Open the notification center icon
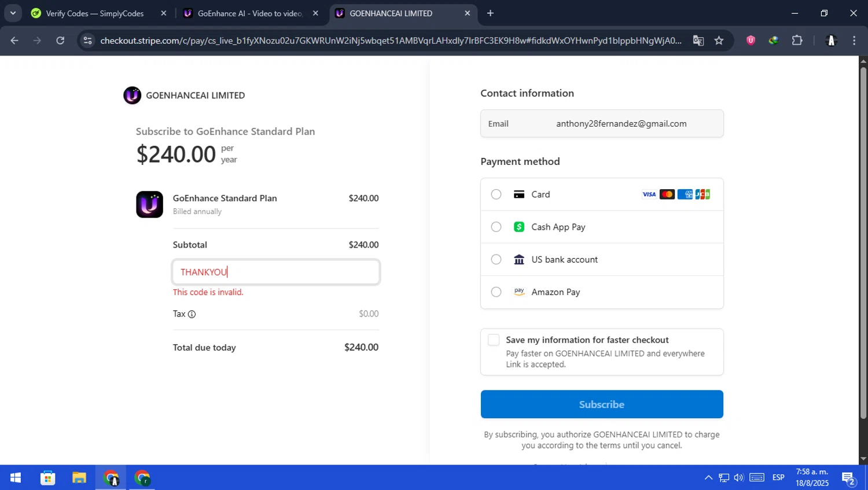 [x=849, y=478]
